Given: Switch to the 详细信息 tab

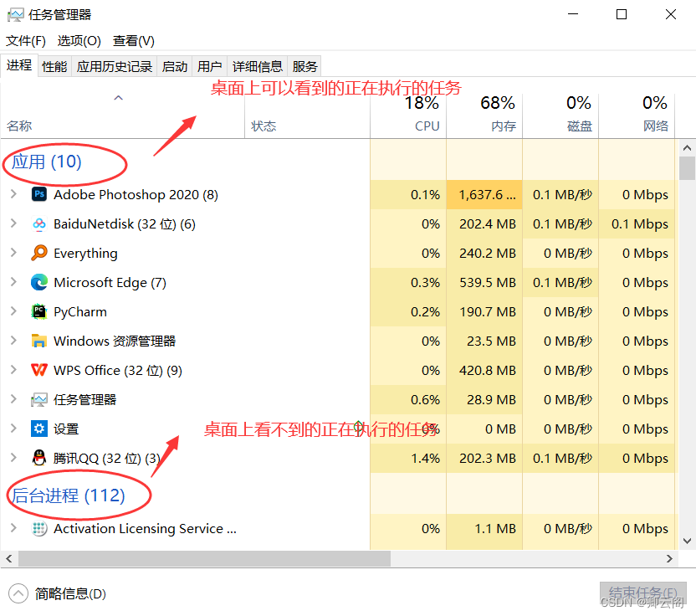Looking at the screenshot, I should pyautogui.click(x=258, y=67).
